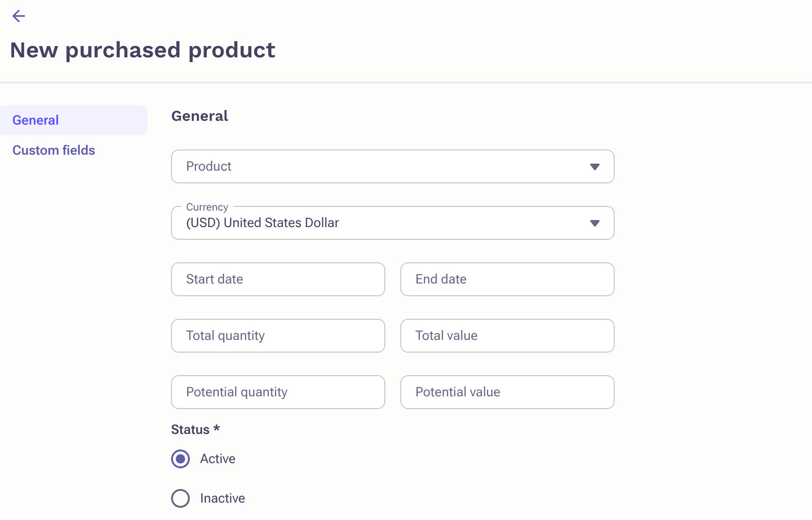Screen dimensions: 812x520
Task: Click the back arrow icon
Action: click(19, 16)
